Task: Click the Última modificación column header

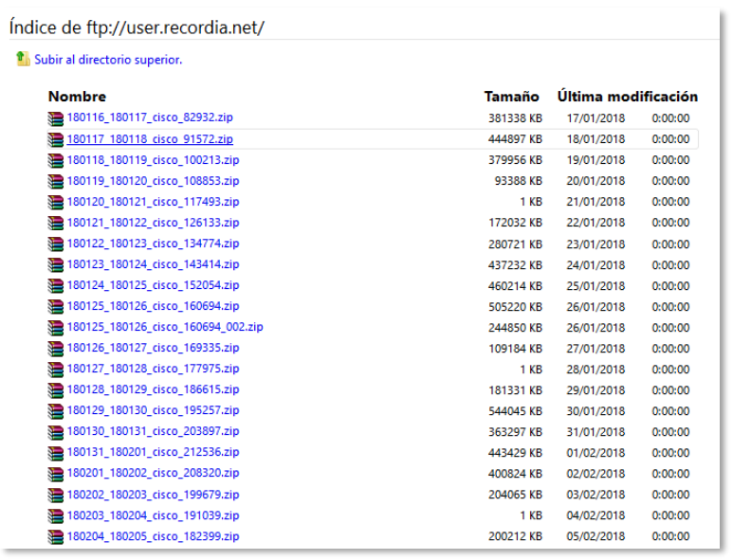Action: click(x=628, y=97)
